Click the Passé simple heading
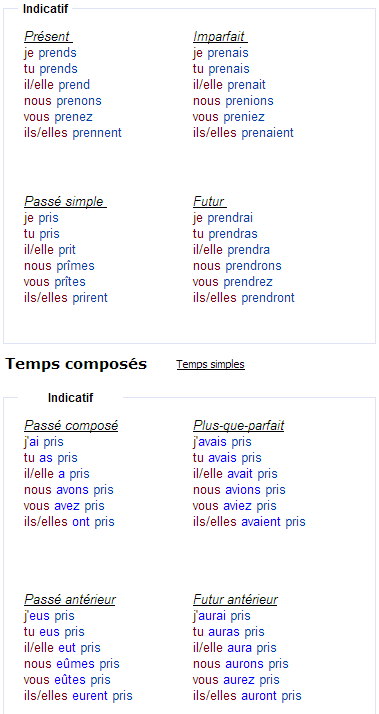This screenshot has width=379, height=714. (65, 201)
